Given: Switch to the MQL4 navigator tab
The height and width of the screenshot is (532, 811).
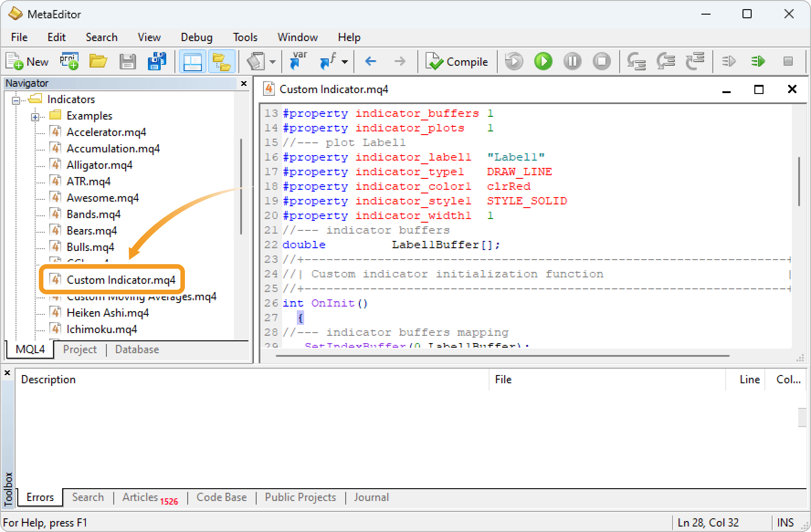Looking at the screenshot, I should click(x=30, y=349).
